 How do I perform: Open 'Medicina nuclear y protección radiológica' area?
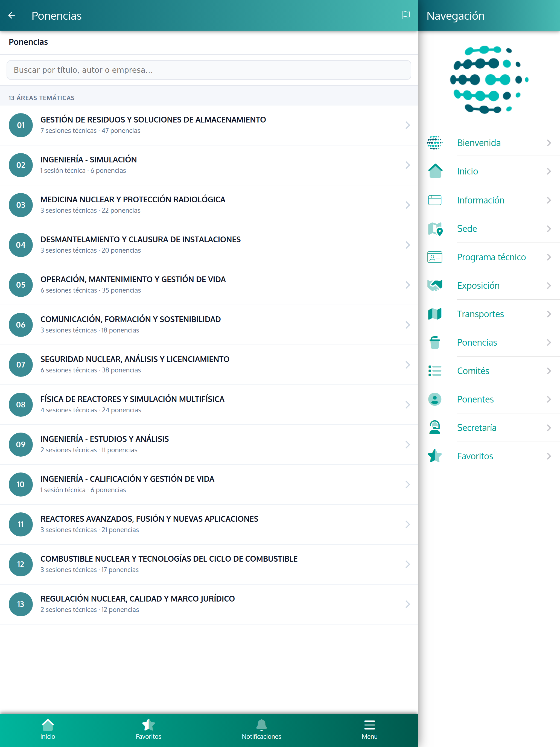209,205
